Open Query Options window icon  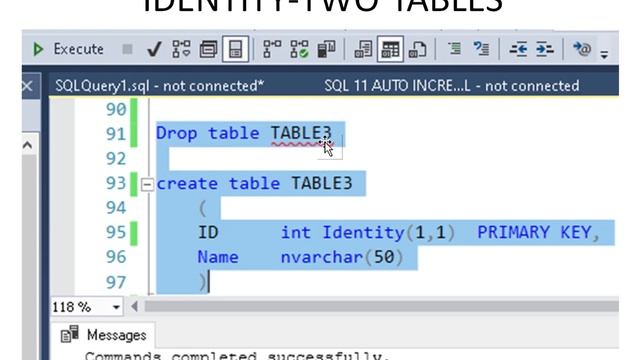208,49
